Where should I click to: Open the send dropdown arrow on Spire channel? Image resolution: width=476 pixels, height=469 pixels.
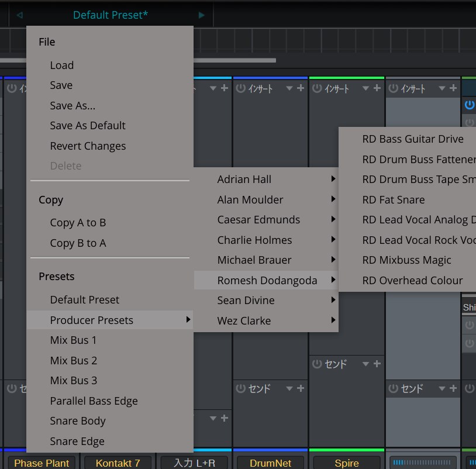(x=365, y=364)
